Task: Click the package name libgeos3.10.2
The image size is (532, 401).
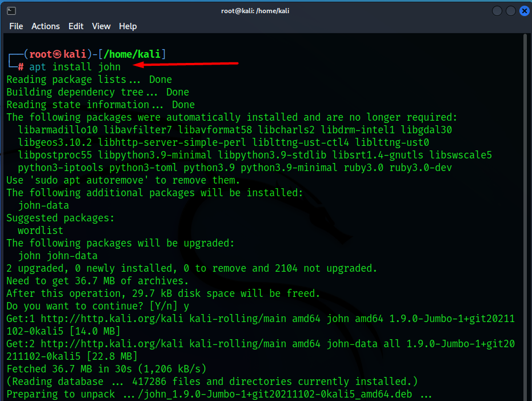Action: point(55,142)
